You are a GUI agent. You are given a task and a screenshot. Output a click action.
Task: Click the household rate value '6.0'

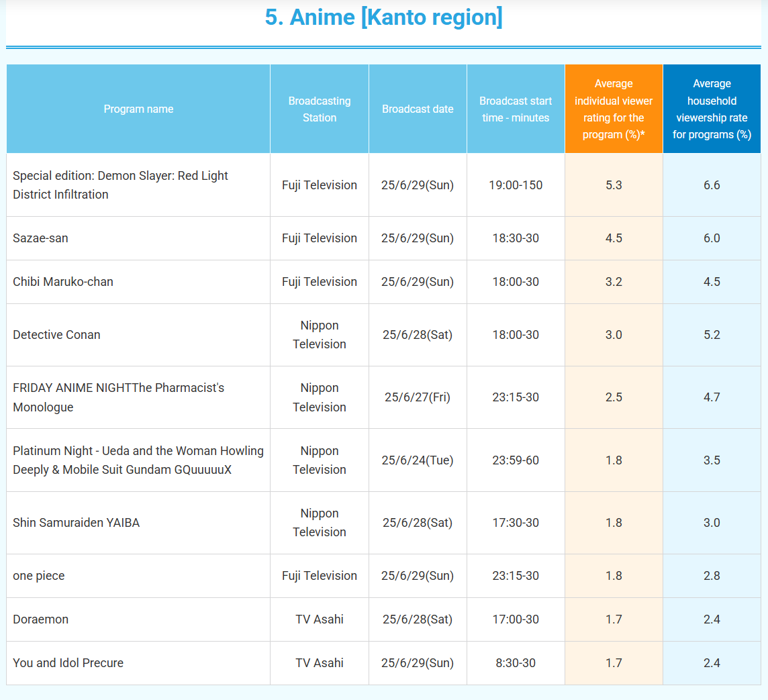pos(712,238)
